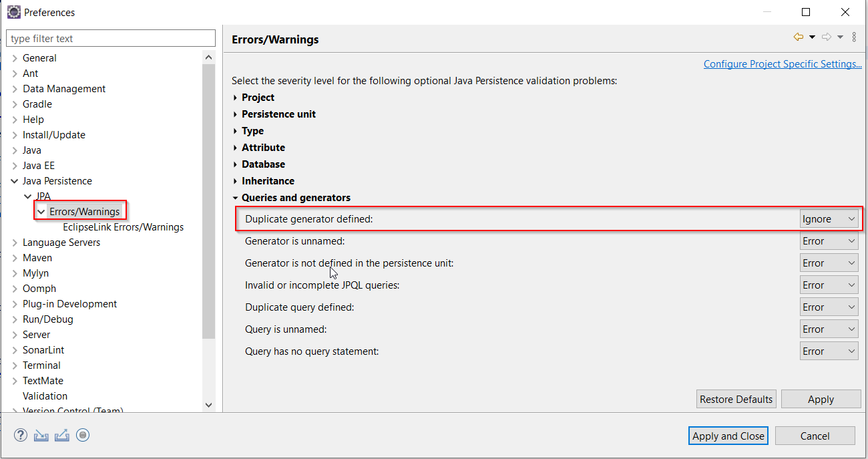Expand the Project validation section
The width and height of the screenshot is (868, 459).
[x=235, y=97]
